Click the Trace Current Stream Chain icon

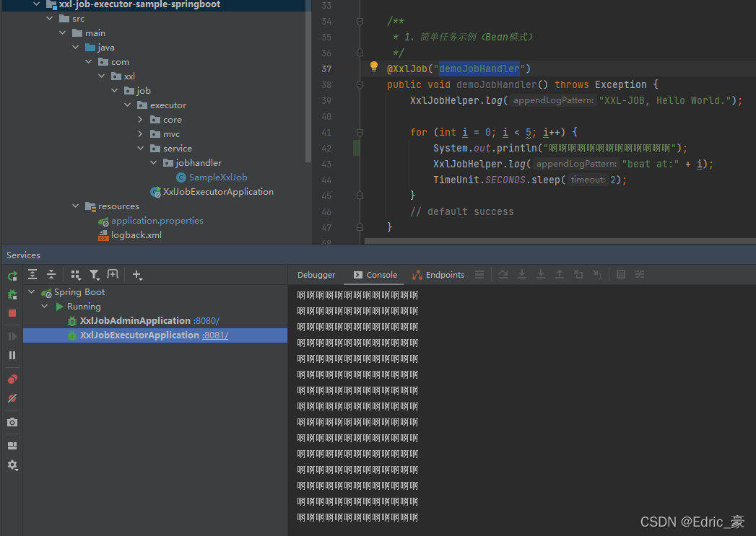click(640, 275)
